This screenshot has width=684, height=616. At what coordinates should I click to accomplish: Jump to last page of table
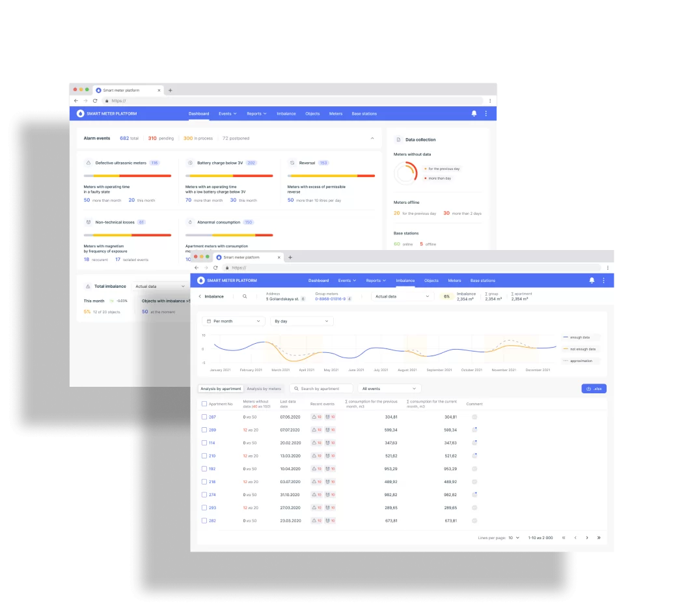pos(599,538)
